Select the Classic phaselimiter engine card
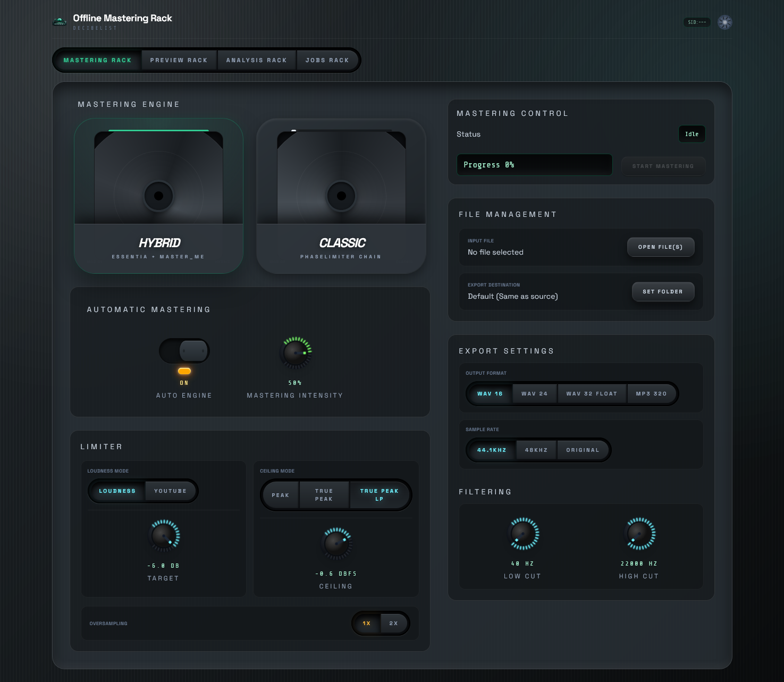Image resolution: width=784 pixels, height=682 pixels. [x=341, y=196]
